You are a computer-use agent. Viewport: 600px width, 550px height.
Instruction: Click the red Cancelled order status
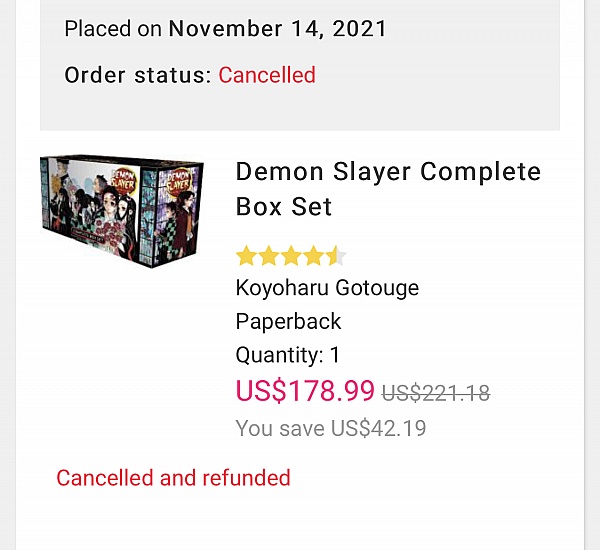(x=267, y=75)
